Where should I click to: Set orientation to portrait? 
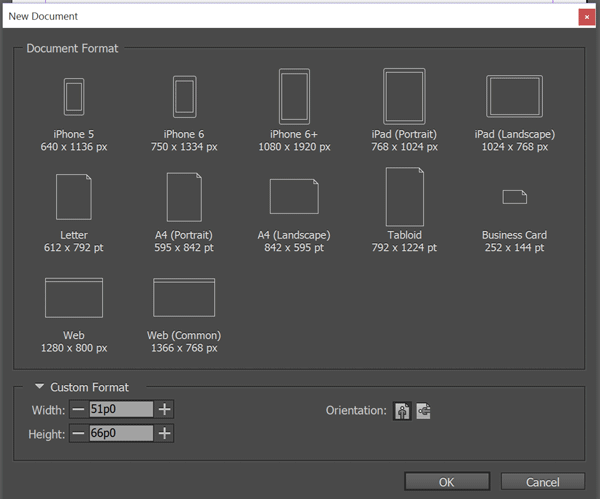pyautogui.click(x=402, y=411)
